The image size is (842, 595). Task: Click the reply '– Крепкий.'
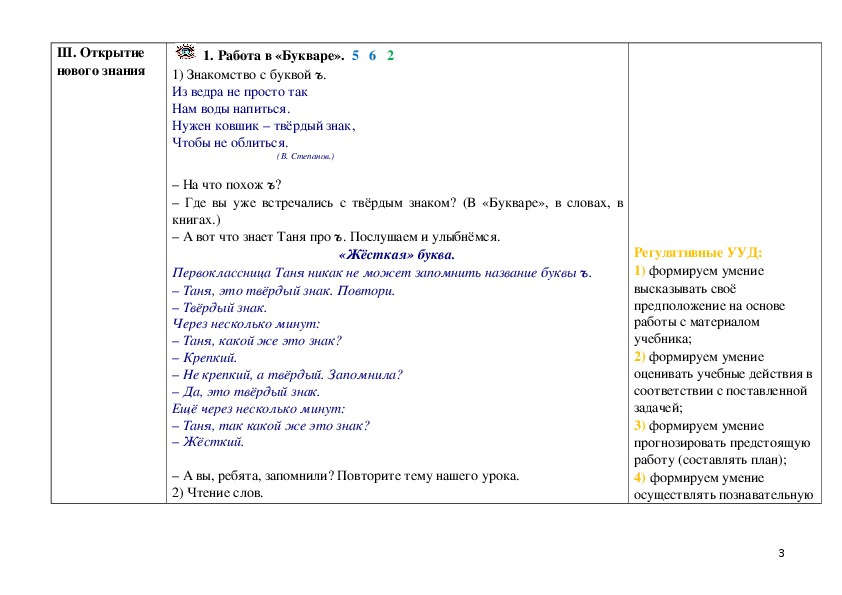coord(205,358)
